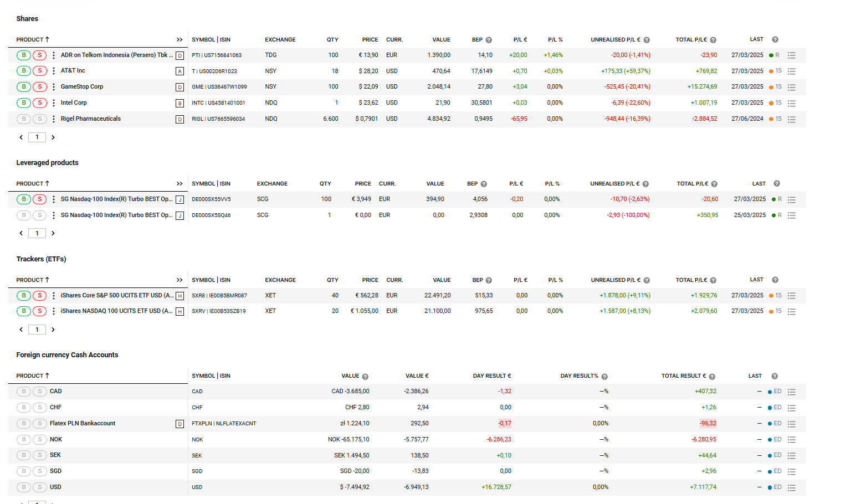856x504 pixels.
Task: Click help icon next to LAST in Shares header
Action: (775, 39)
